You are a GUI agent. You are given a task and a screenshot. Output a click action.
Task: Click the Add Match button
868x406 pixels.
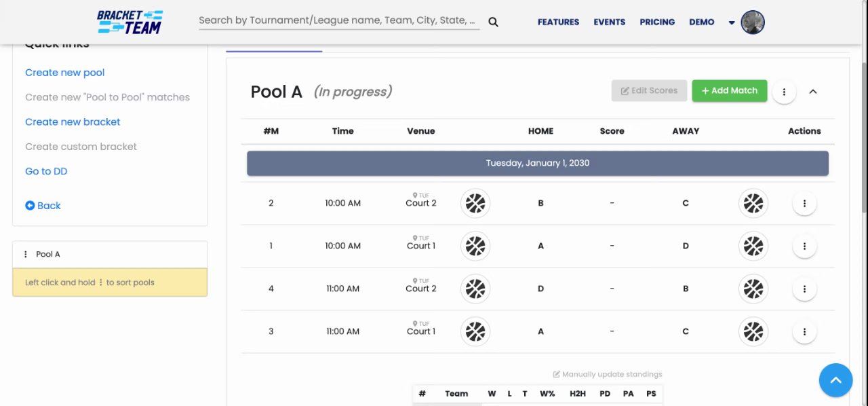729,90
